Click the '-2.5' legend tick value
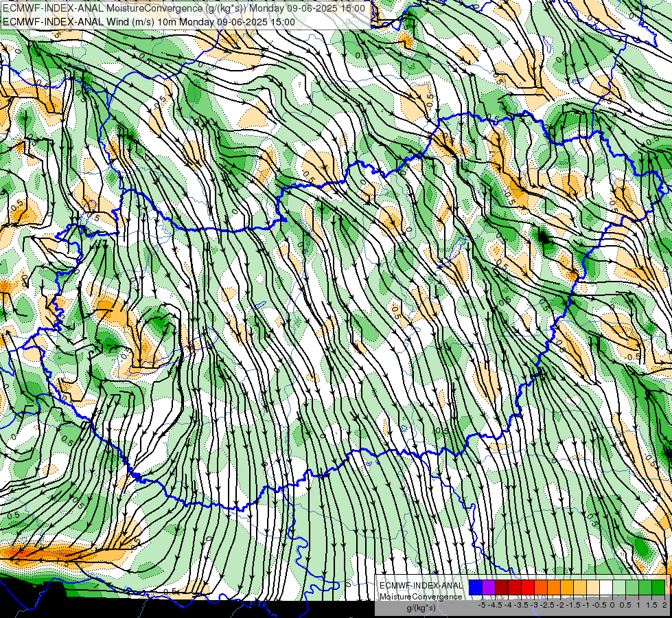Image resolution: width=672 pixels, height=618 pixels. point(547,605)
